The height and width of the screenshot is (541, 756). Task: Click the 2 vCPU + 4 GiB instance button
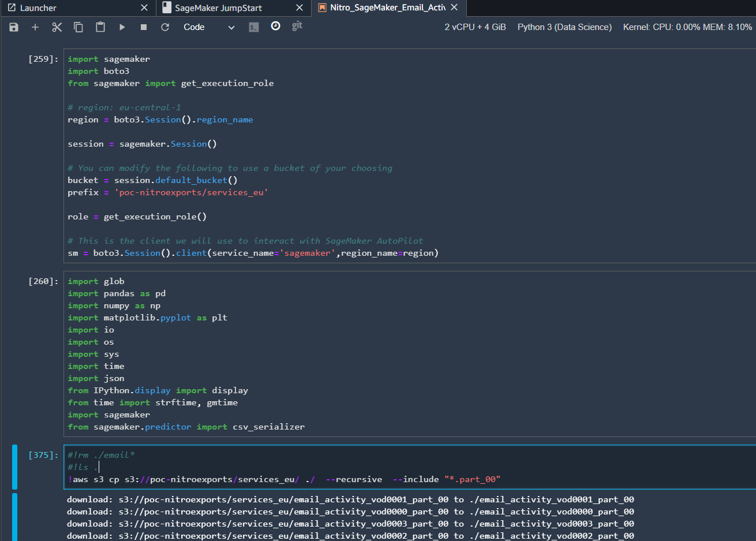[475, 27]
